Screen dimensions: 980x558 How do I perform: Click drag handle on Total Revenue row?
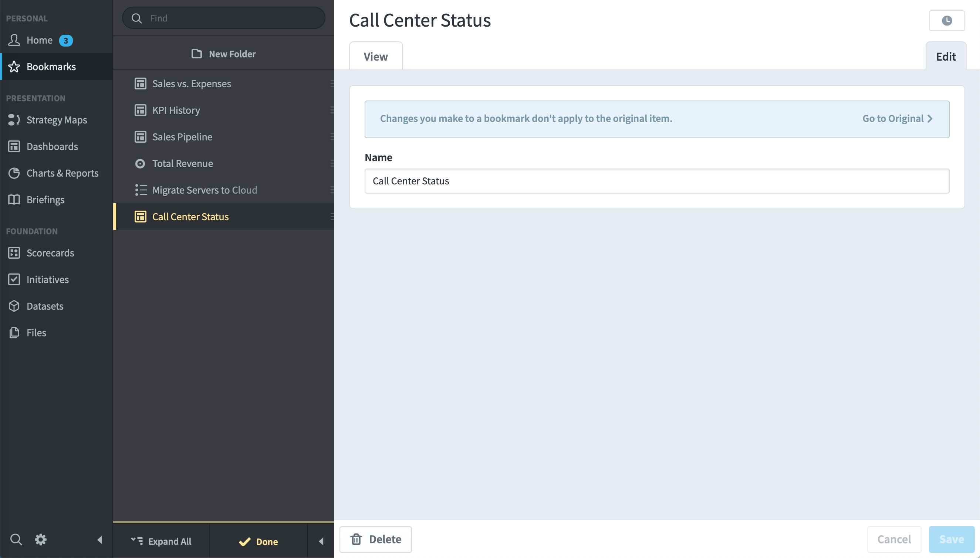click(332, 163)
